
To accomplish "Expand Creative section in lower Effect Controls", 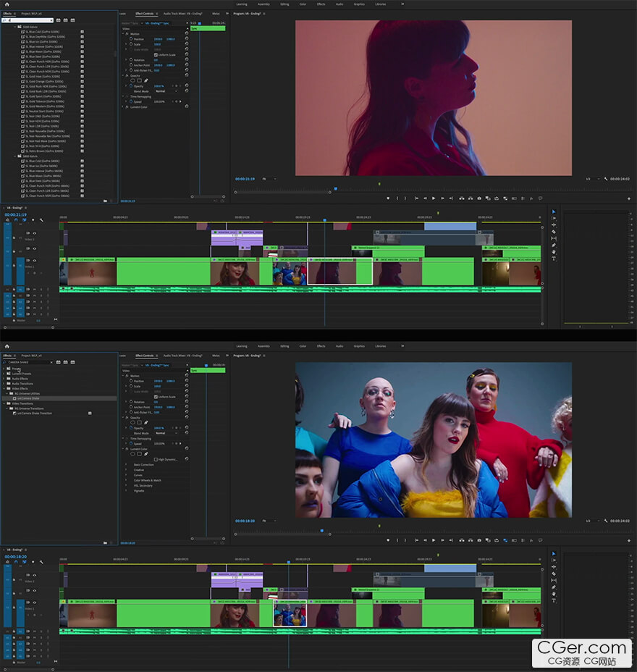I will click(x=126, y=470).
